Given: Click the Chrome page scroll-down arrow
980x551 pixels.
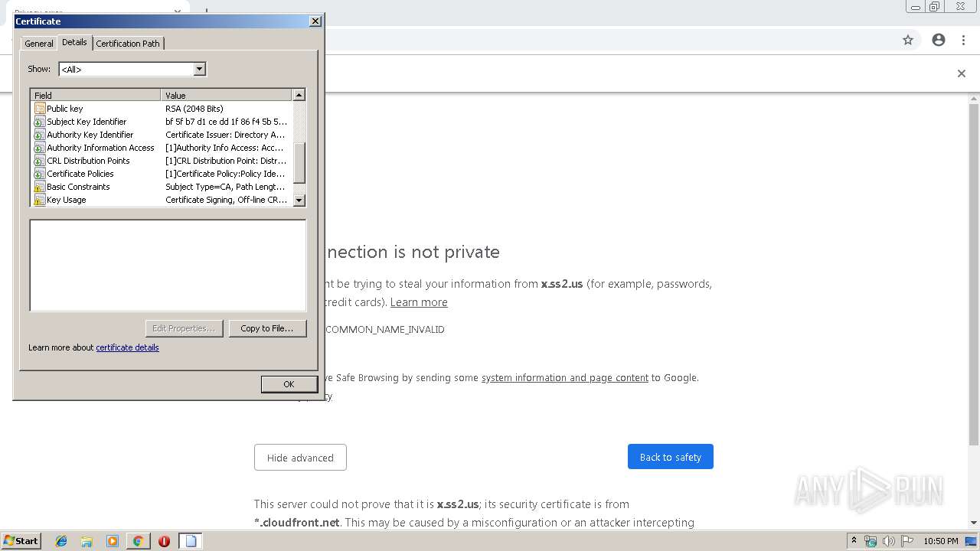Looking at the screenshot, I should pyautogui.click(x=974, y=523).
